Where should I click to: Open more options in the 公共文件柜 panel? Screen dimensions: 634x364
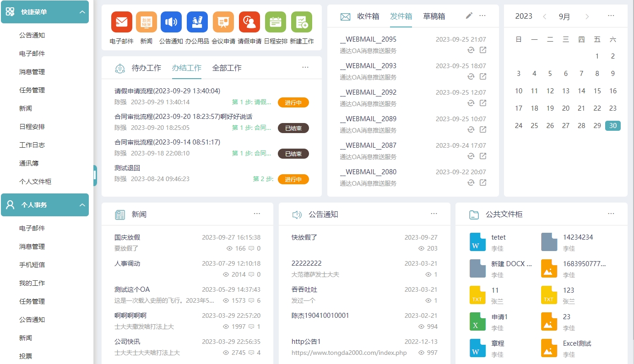click(611, 214)
